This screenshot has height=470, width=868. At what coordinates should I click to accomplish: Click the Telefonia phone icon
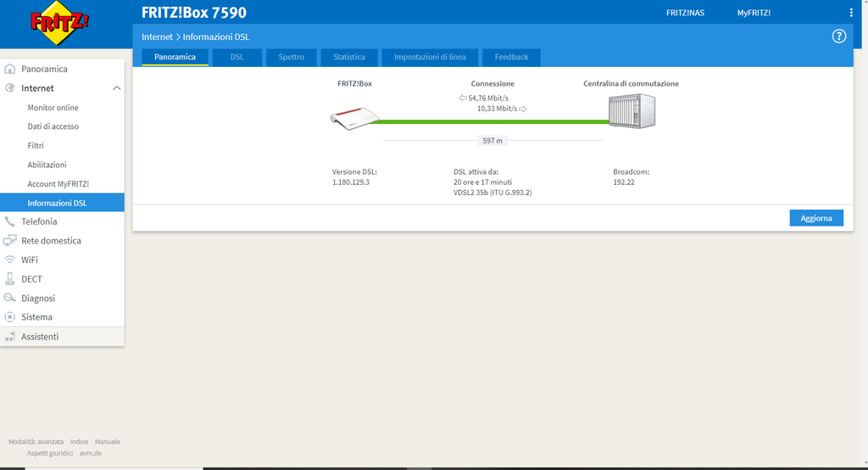point(9,221)
